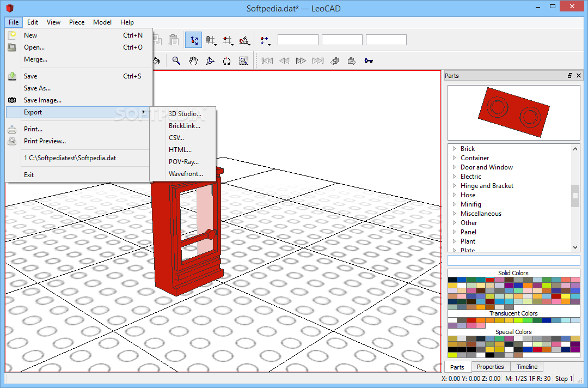Click the Open icon in File menu
Screen dimensions: 588x388
[x=12, y=47]
